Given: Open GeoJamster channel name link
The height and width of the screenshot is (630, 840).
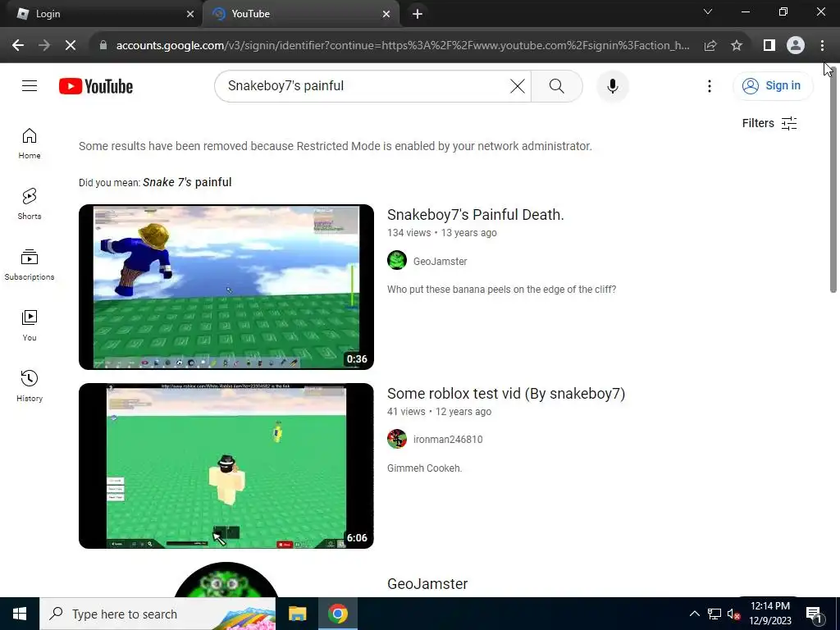Looking at the screenshot, I should click(x=440, y=262).
